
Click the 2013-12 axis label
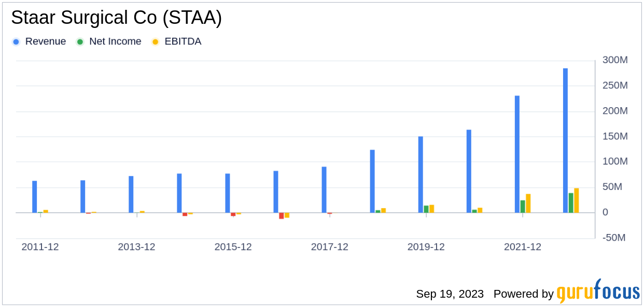coord(136,247)
